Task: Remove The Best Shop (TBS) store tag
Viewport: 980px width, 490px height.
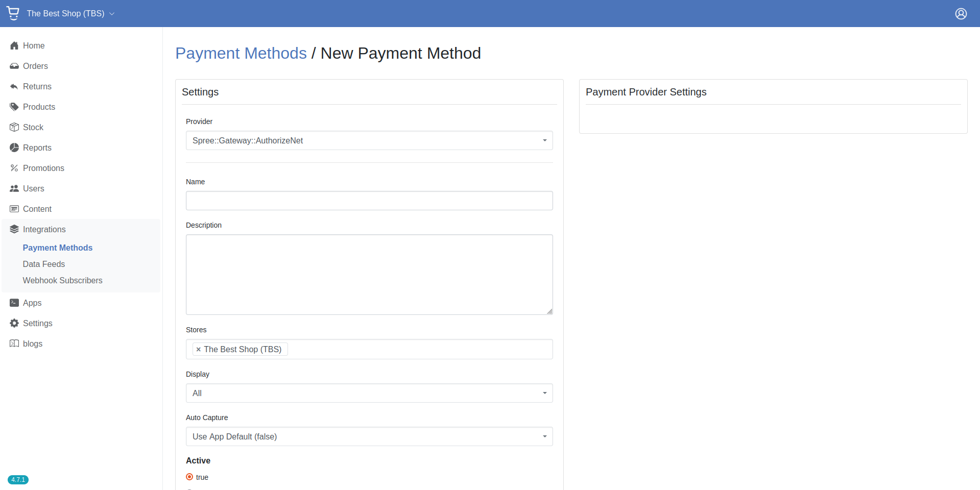Action: coord(199,350)
